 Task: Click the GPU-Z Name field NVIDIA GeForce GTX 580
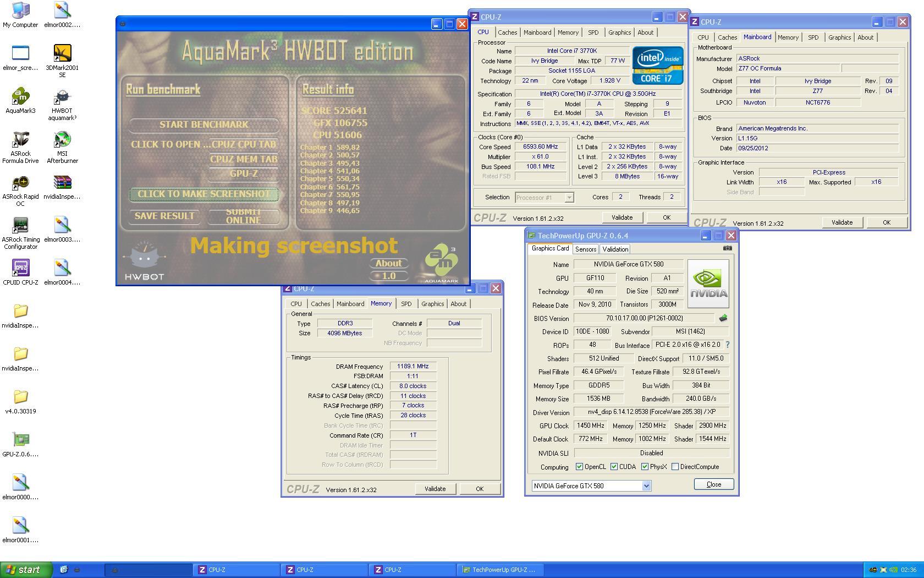pos(628,264)
